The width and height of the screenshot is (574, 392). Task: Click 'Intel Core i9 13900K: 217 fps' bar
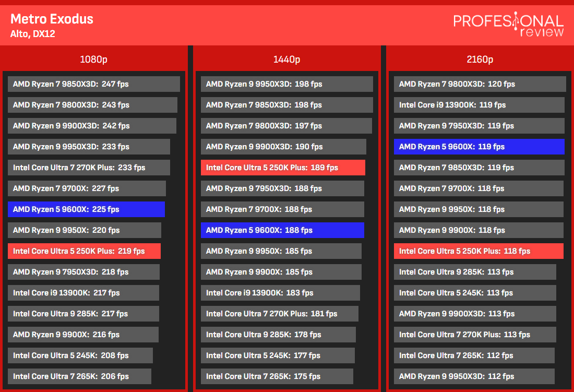click(x=83, y=292)
